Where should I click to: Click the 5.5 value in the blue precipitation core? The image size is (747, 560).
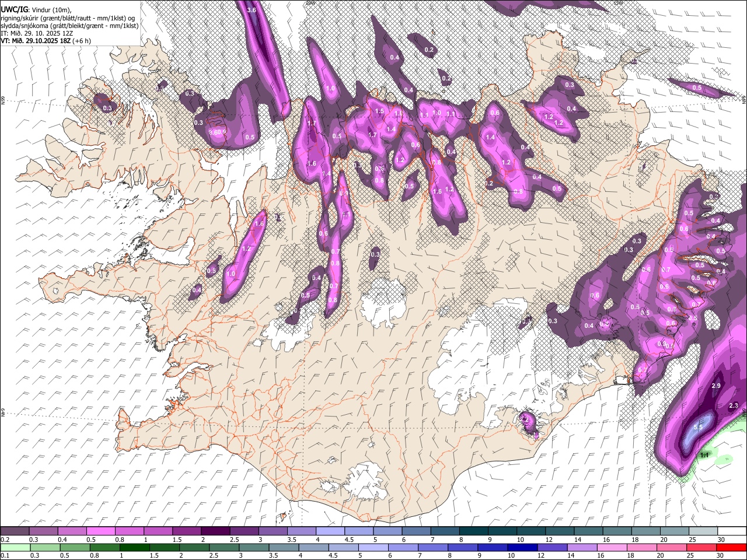click(697, 427)
